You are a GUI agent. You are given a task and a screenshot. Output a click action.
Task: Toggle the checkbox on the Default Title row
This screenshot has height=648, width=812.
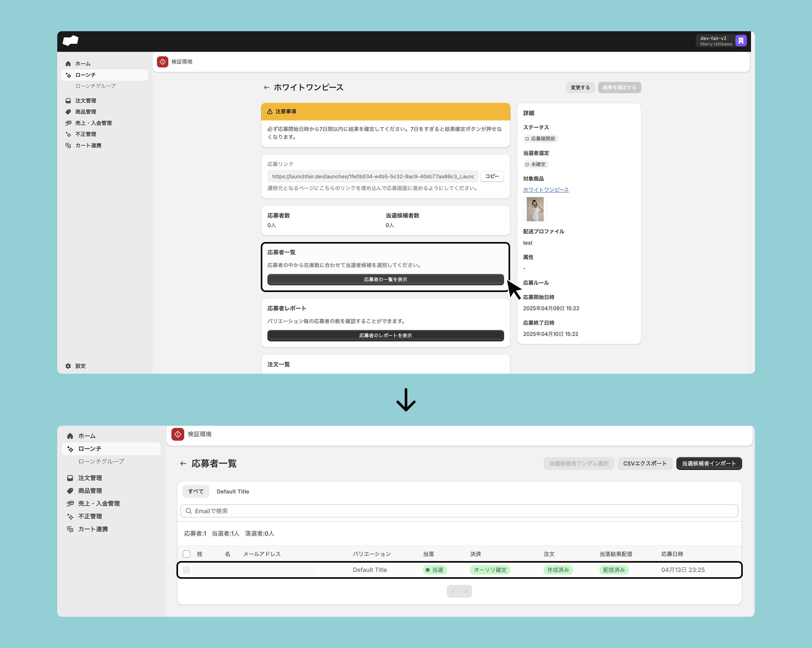click(186, 570)
